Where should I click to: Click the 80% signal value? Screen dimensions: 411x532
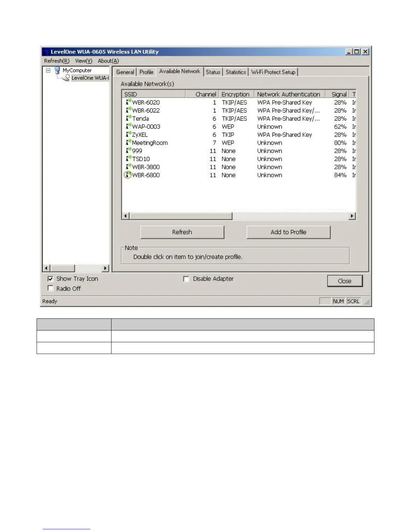(x=340, y=143)
